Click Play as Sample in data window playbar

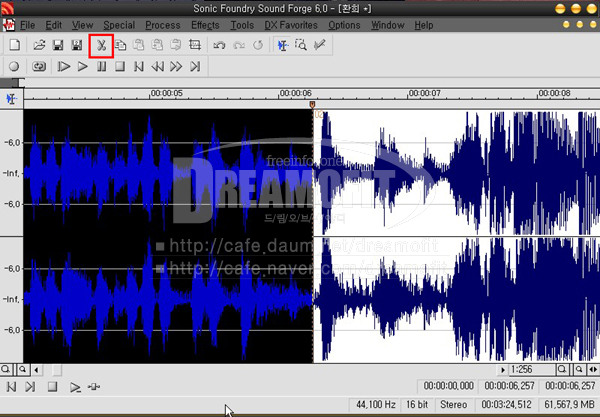tap(94, 387)
